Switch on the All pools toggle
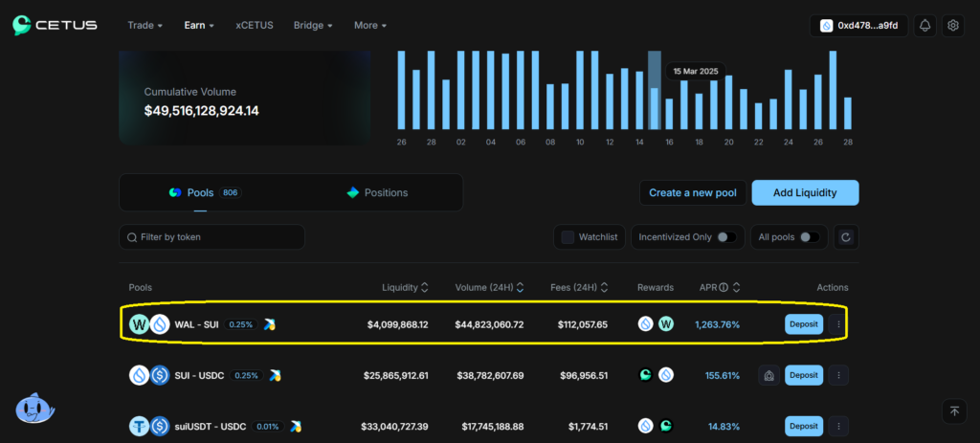The image size is (980, 443). click(811, 237)
